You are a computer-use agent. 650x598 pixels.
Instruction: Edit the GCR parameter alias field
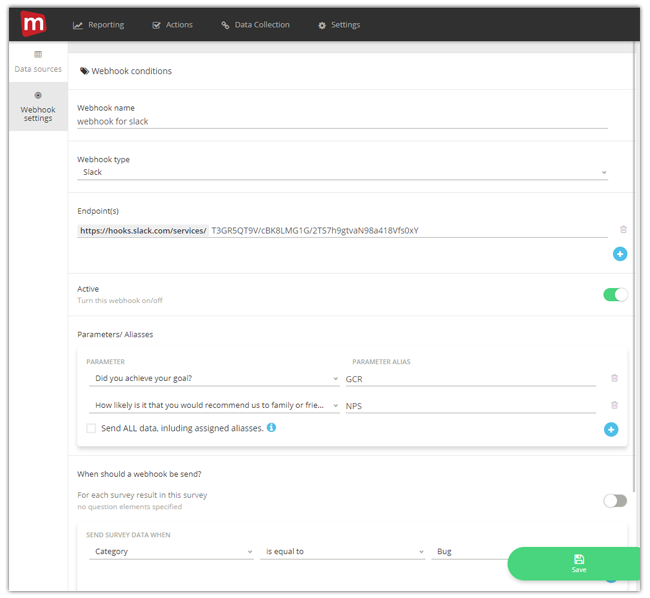click(471, 379)
